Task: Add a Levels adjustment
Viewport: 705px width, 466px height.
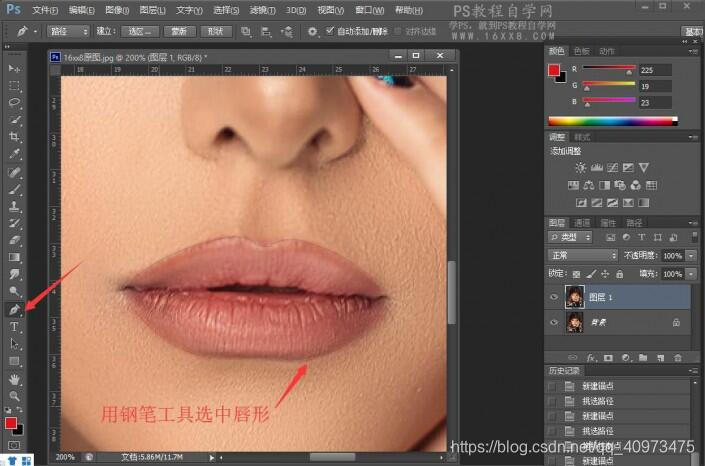Action: tap(597, 168)
